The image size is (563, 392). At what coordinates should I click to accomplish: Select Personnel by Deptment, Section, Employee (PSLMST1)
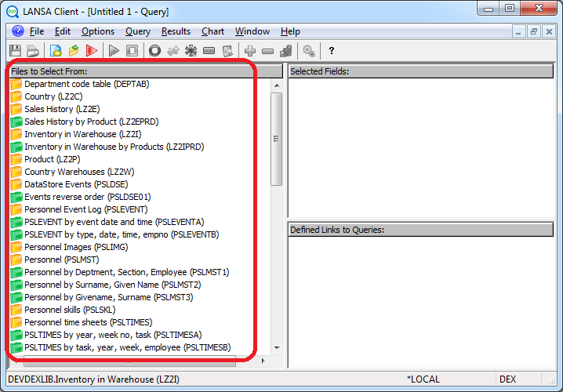(127, 273)
